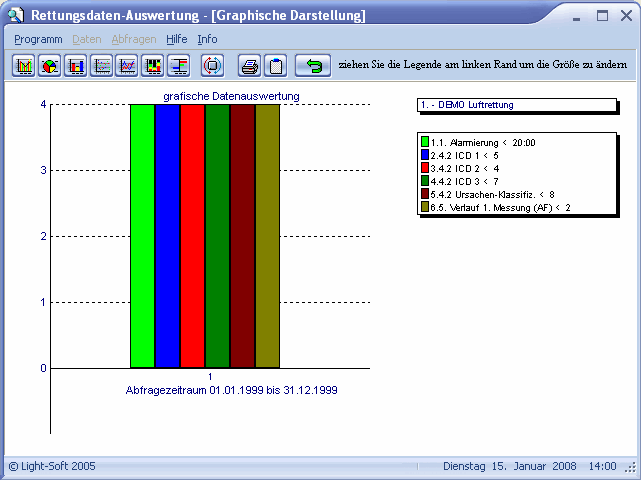Open the Info menu

pyautogui.click(x=207, y=39)
